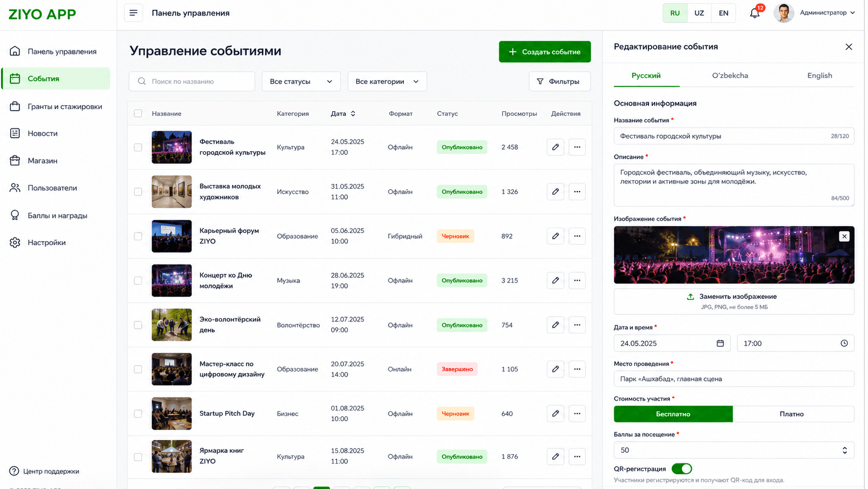Click hamburger menu icon beside Панель управления
868x489 pixels.
(x=133, y=13)
